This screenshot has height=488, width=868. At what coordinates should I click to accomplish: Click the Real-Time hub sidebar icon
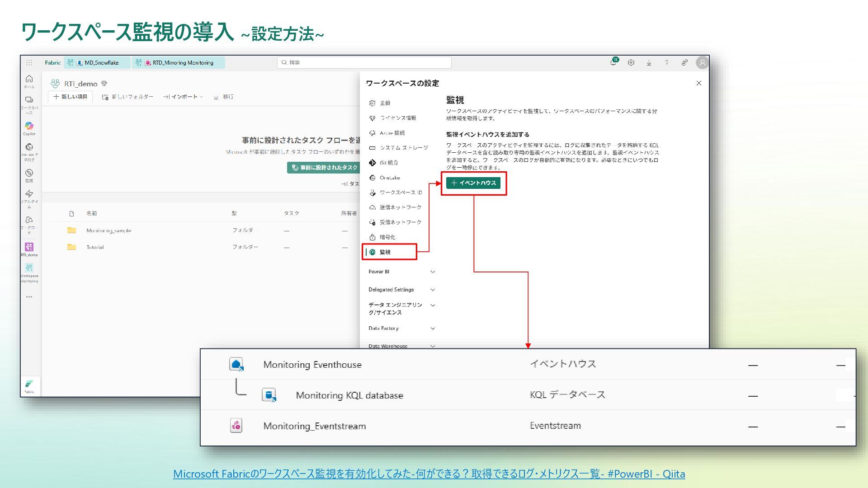(29, 194)
